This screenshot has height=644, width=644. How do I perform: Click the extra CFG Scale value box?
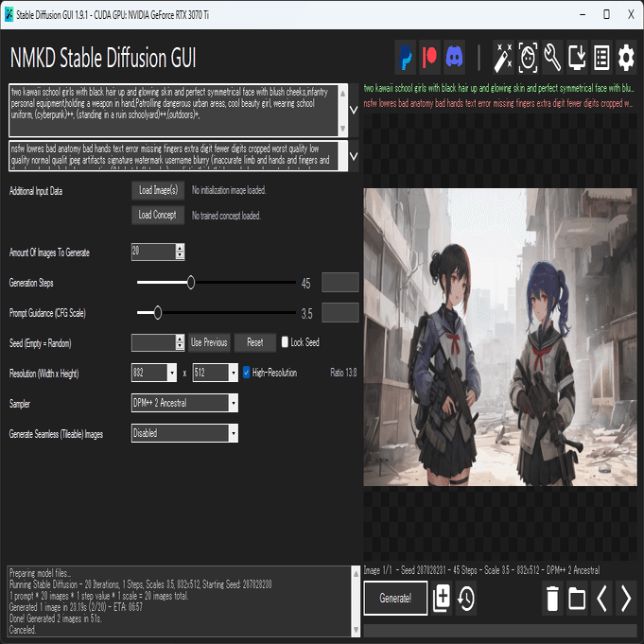pyautogui.click(x=340, y=313)
